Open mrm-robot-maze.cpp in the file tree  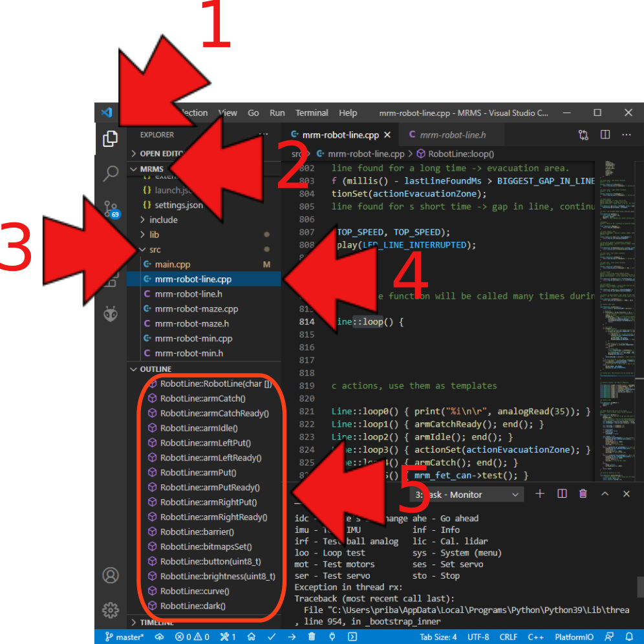click(x=204, y=308)
